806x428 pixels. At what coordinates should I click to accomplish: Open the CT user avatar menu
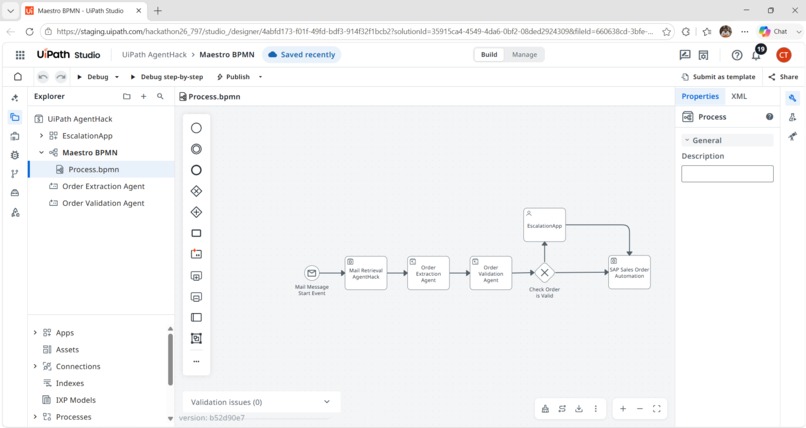[784, 54]
